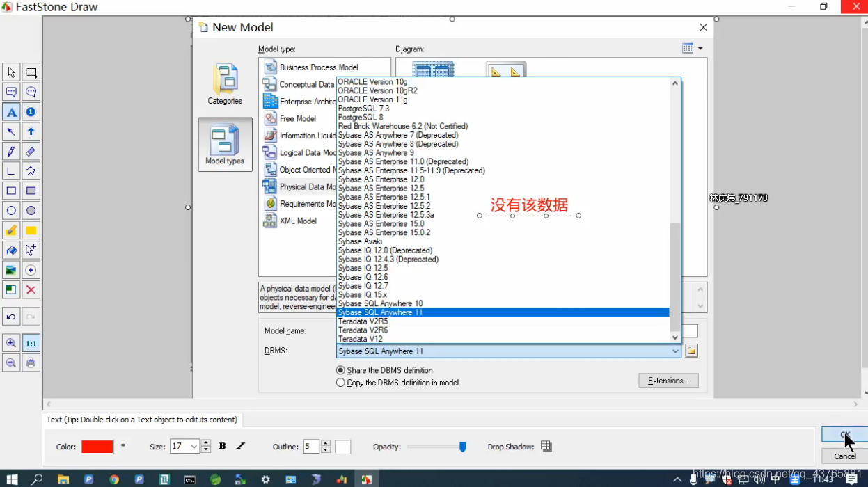
Task: Toggle bold text formatting
Action: point(223,446)
